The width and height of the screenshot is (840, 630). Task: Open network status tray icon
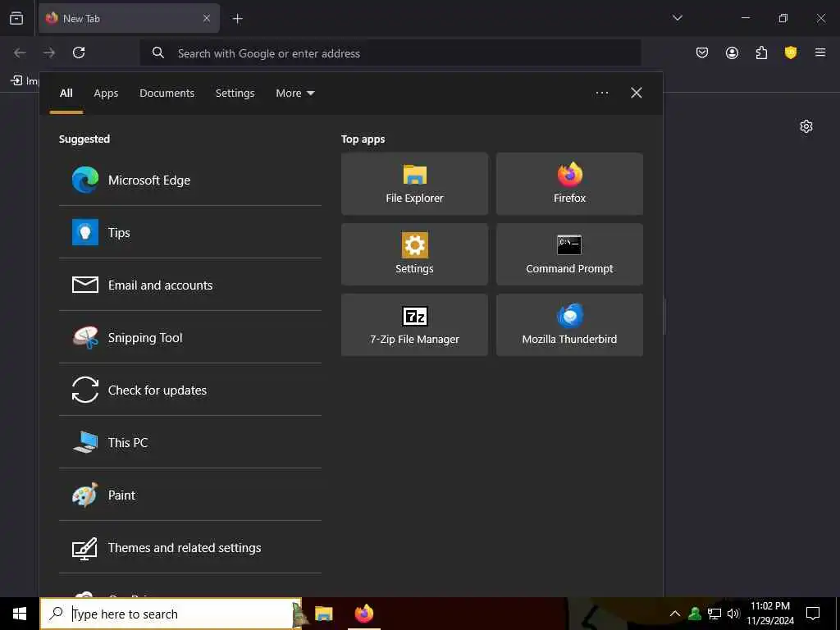[714, 614]
